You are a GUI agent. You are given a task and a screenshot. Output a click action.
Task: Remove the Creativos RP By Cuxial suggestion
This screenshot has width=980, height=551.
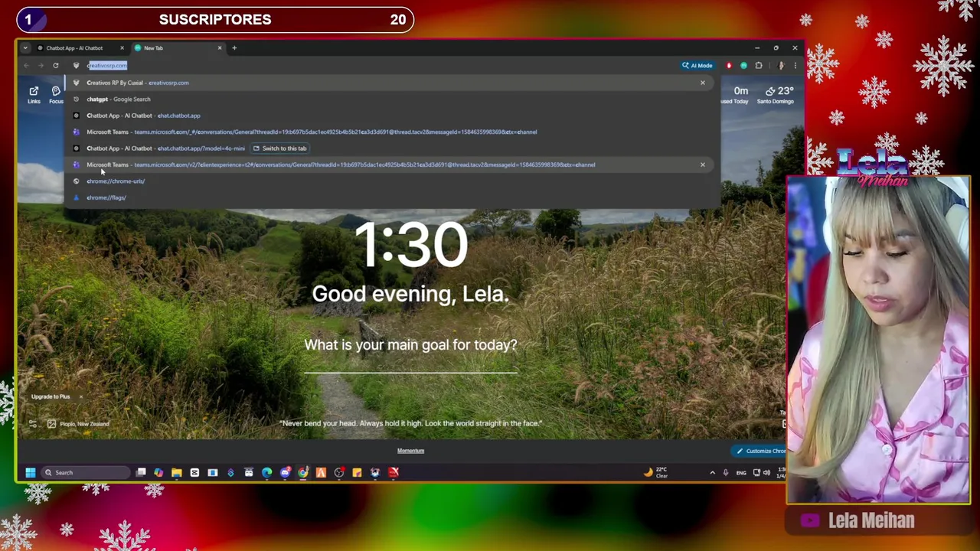click(x=702, y=83)
